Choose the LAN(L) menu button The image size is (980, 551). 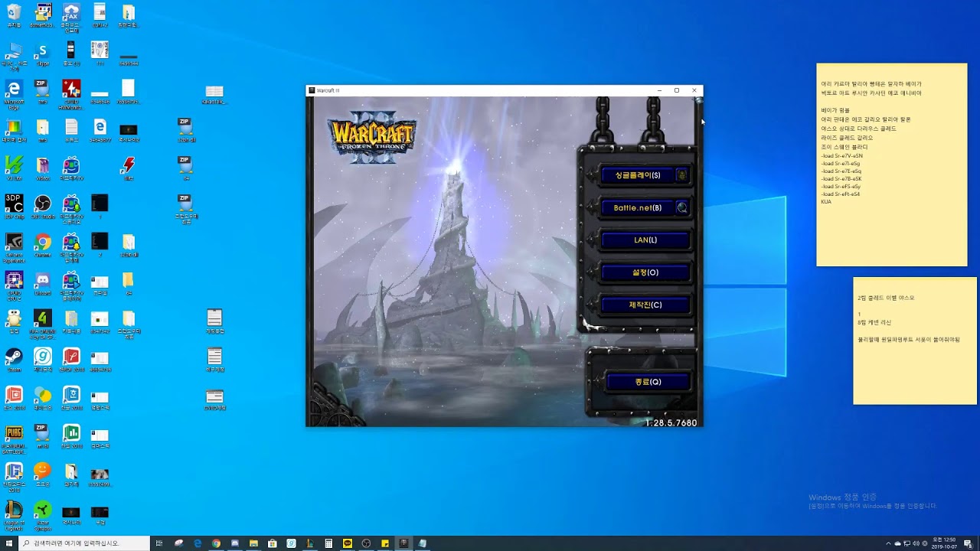point(645,240)
